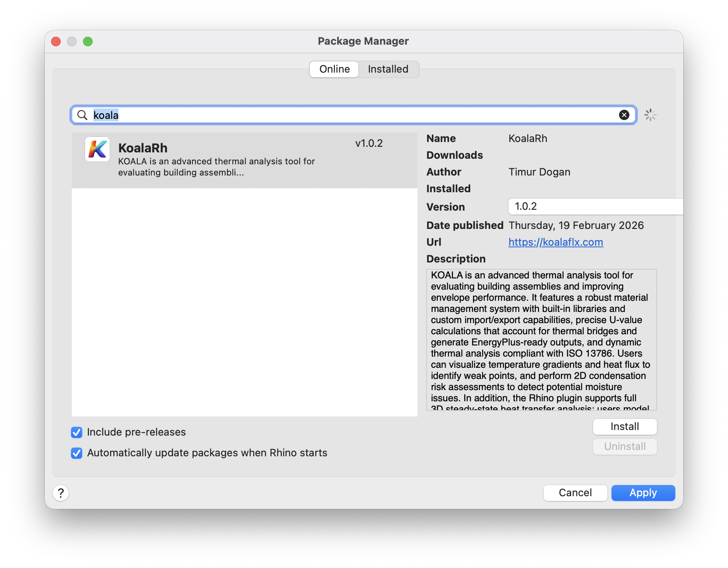Select the KoalaRh v1.0.2 result entry
Viewport: 728px width, 568px height.
pos(244,159)
